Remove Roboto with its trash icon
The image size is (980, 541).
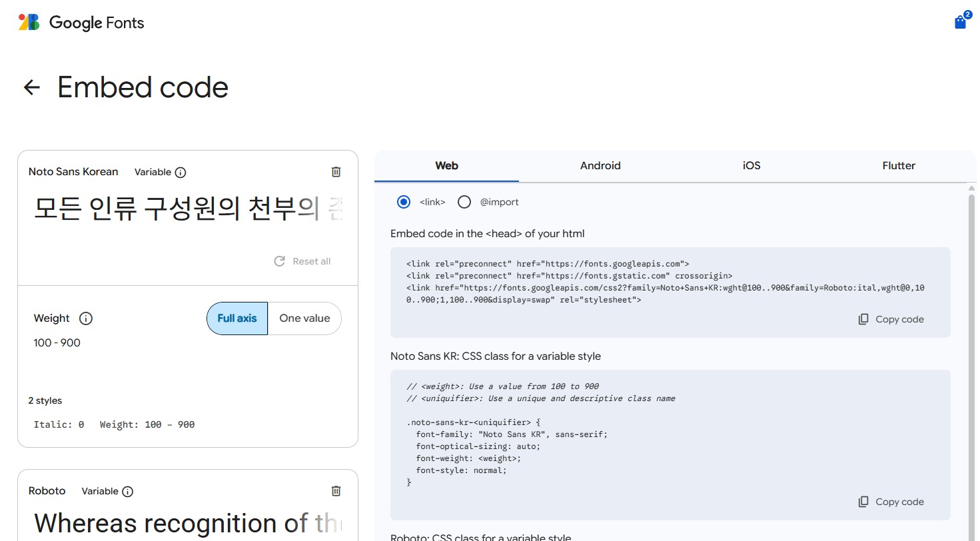click(336, 491)
